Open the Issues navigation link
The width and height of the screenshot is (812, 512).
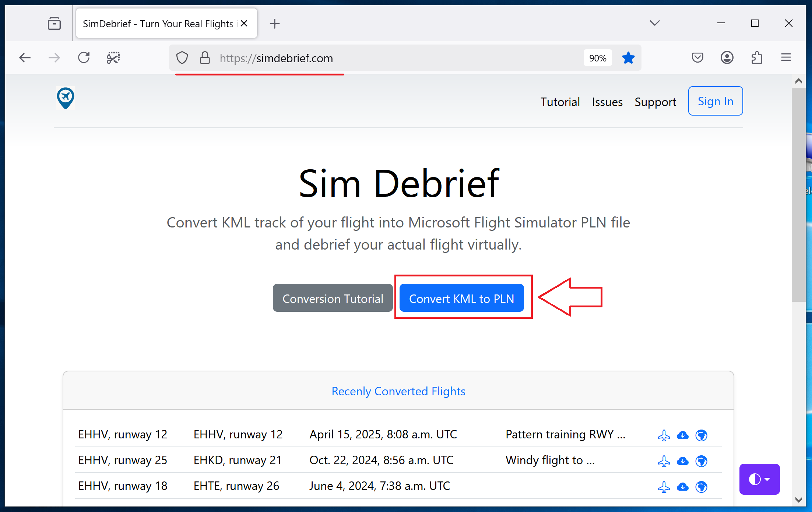click(607, 102)
